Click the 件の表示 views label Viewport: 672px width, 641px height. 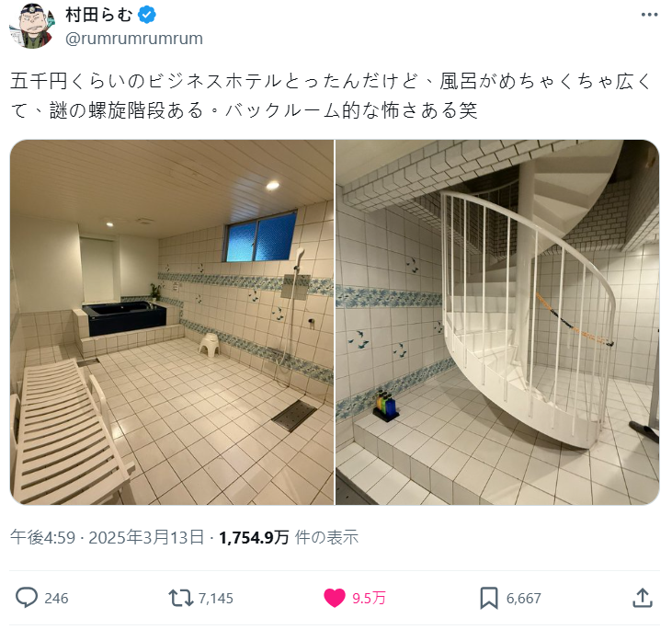tap(326, 537)
